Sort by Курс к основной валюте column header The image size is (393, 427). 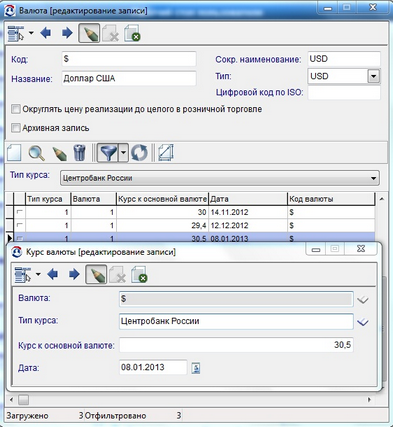[x=162, y=199]
